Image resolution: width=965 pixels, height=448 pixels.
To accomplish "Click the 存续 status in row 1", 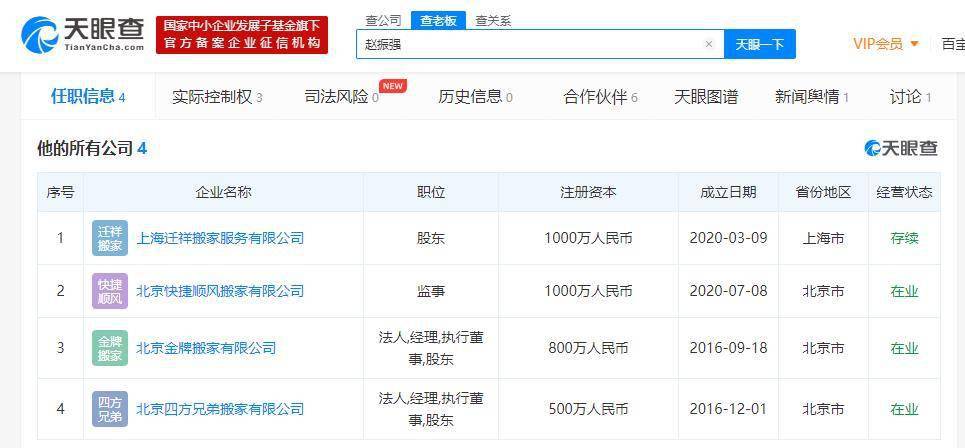I will (x=904, y=238).
